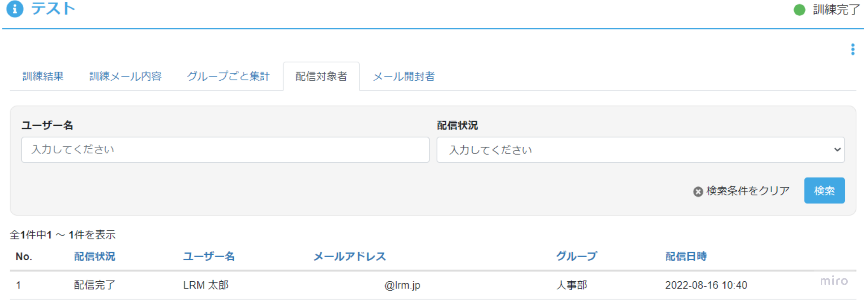This screenshot has width=868, height=305.
Task: Select the グループごと集計 tab
Action: [228, 76]
